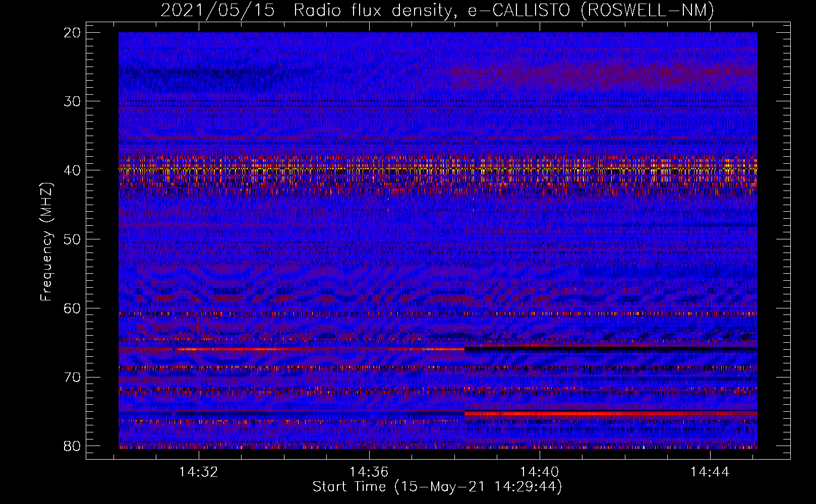
Task: Click the 14:40 time tick label
Action: pyautogui.click(x=540, y=472)
